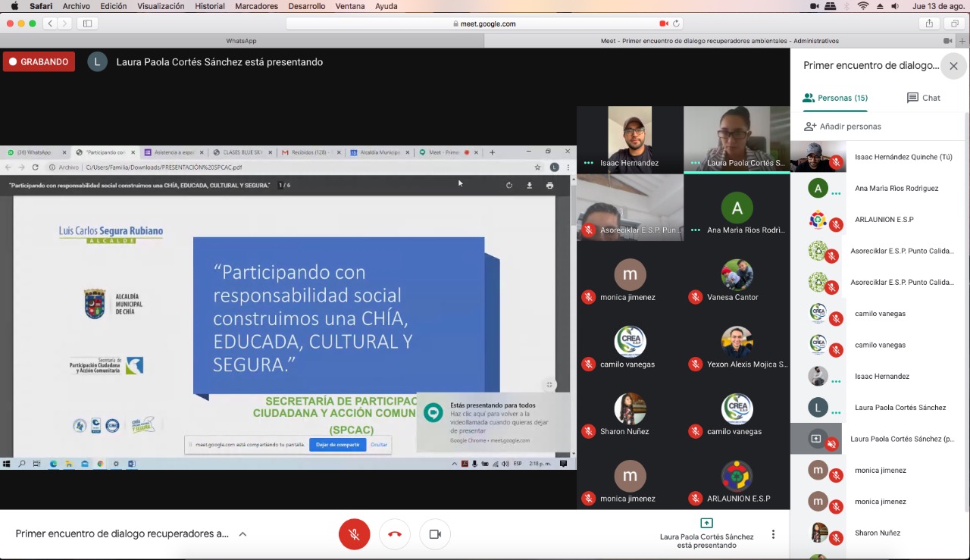The image size is (970, 560).
Task: Click the date in the menu bar
Action: pos(938,6)
